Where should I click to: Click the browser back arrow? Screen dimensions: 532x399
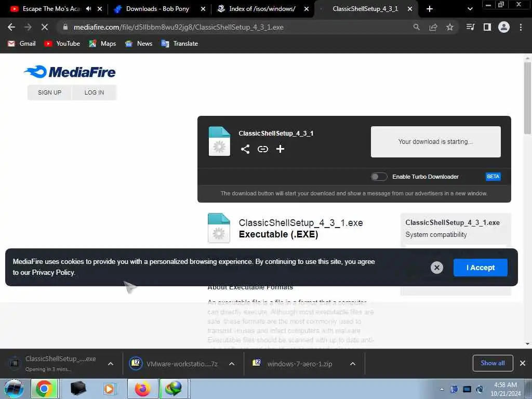[11, 27]
